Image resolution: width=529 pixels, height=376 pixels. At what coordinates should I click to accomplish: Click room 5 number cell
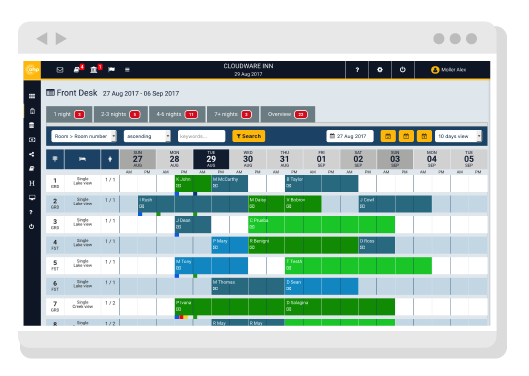pos(55,266)
